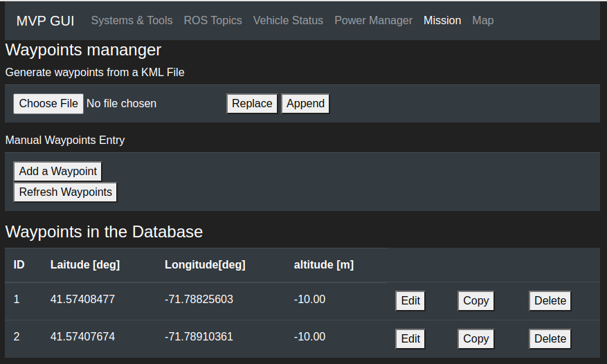Click the 'Longitude[deg]' column header

[205, 265]
